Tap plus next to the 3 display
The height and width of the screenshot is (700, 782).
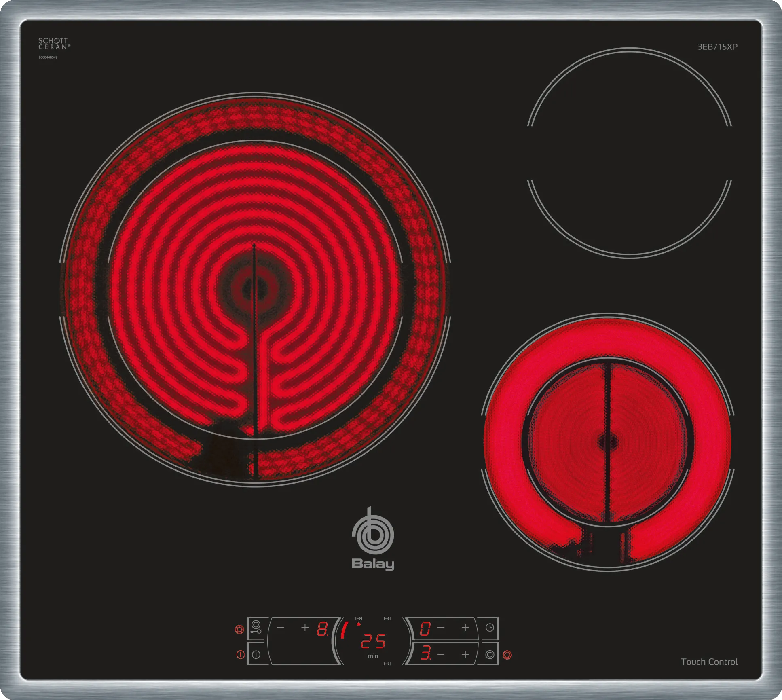[x=465, y=654]
